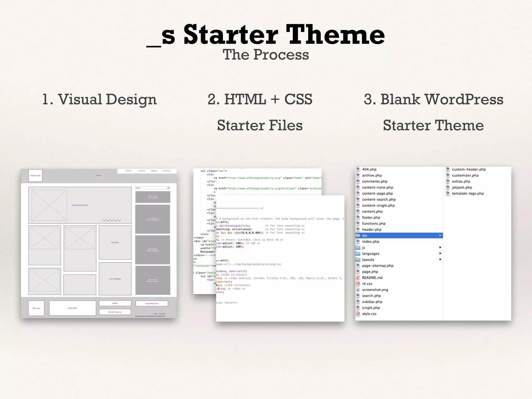Click the Donate button in wireframe footer
Viewport: 532px width, 399px height.
[115, 303]
